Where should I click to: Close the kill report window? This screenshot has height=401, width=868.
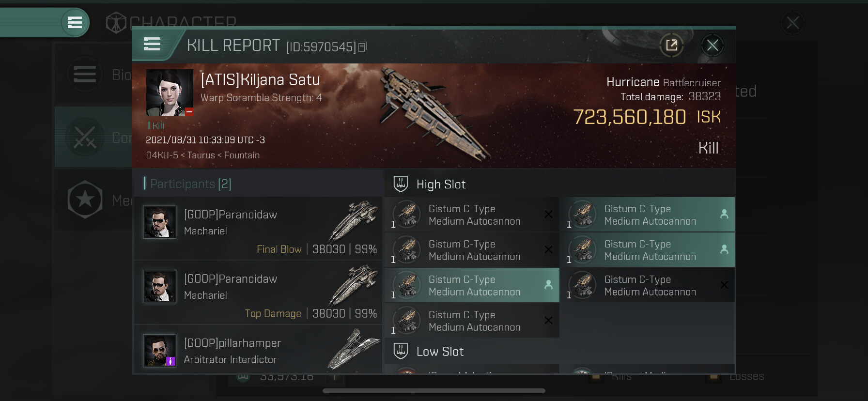(712, 46)
